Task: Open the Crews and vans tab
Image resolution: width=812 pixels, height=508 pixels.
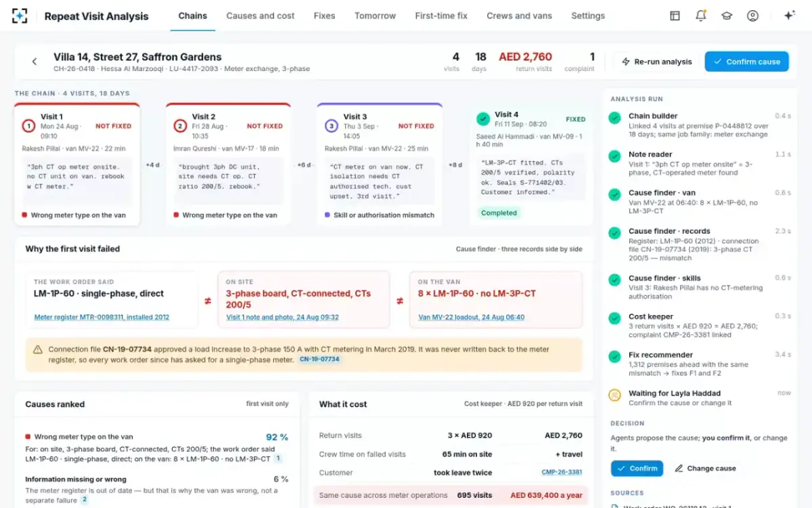Action: pos(519,16)
